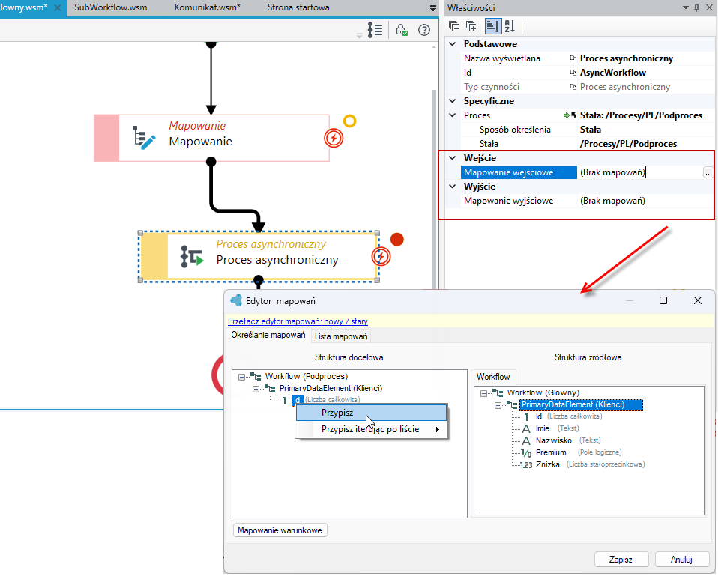718x588 pixels.
Task: Click the yellow ring marker beside Mapowanie node
Action: click(x=350, y=121)
